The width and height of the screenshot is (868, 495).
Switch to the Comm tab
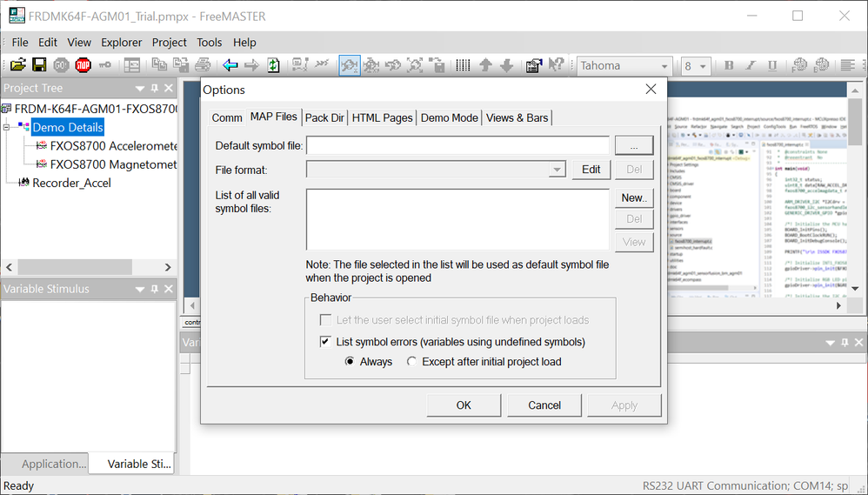(x=227, y=118)
